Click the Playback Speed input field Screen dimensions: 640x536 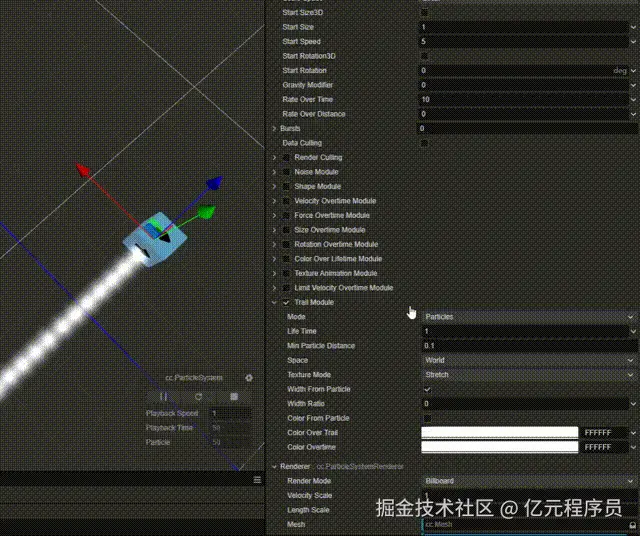click(x=231, y=414)
